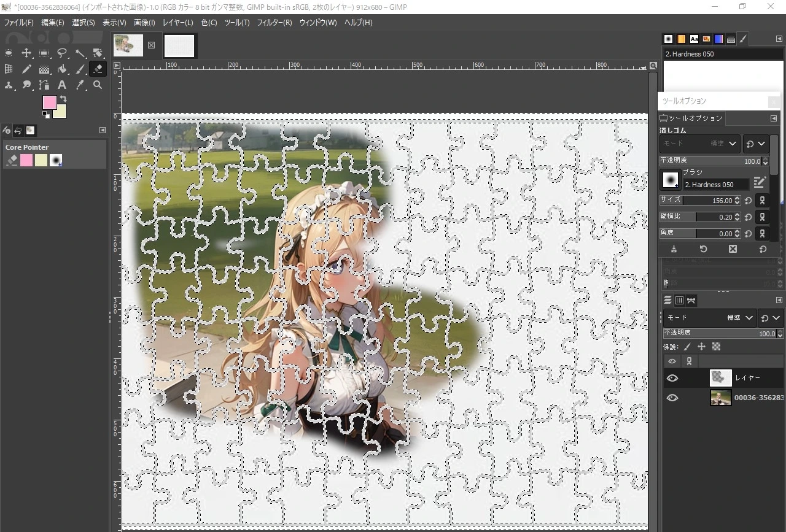786x532 pixels.
Task: Select the Move tool in toolbox
Action: coord(26,53)
